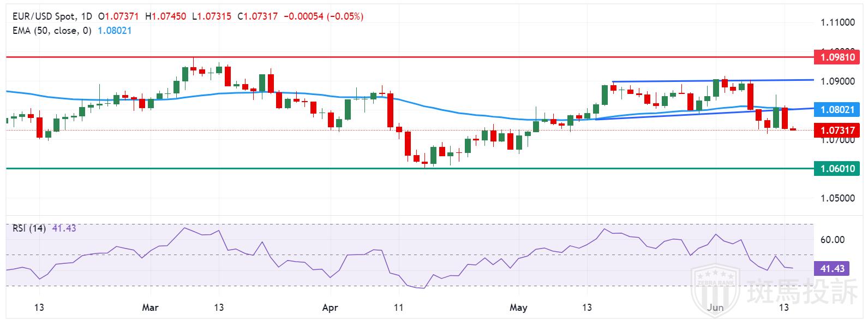Click the Apr label on the time axis
The width and height of the screenshot is (868, 325).
tap(330, 308)
